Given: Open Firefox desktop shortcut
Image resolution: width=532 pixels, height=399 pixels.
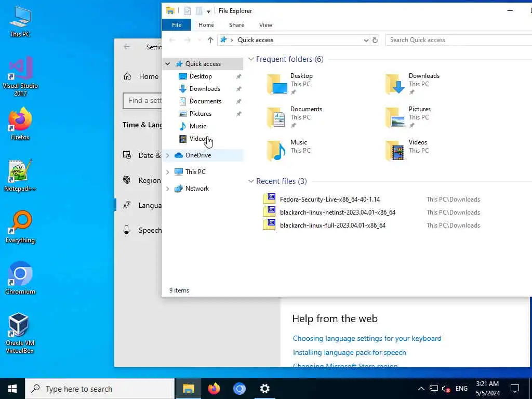Looking at the screenshot, I should point(20,124).
